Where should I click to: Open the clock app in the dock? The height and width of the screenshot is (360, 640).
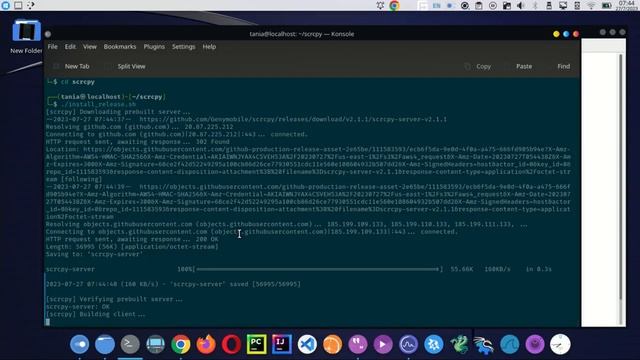560,344
